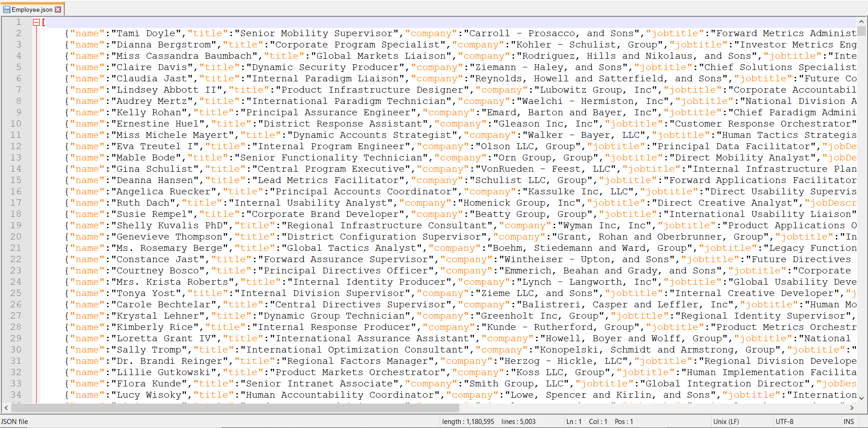Click the name "Courtney Bosco"
Viewport: 868px width, 428px height.
click(157, 270)
